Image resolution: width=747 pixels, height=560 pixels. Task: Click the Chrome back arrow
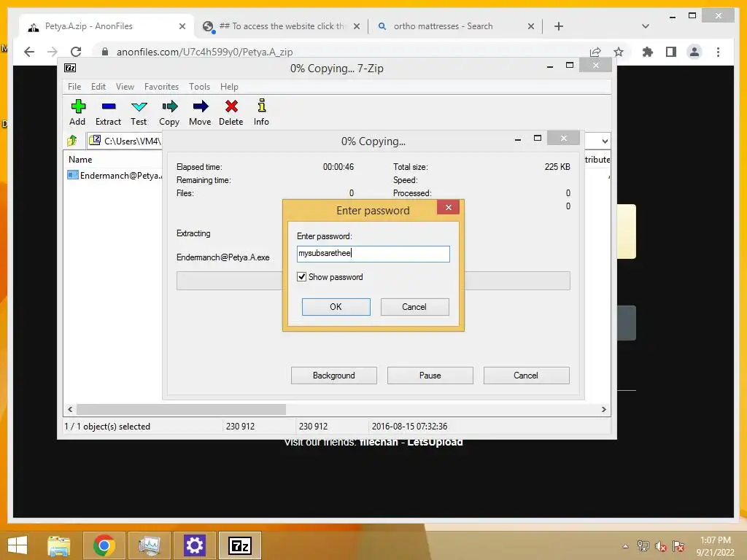pyautogui.click(x=29, y=52)
